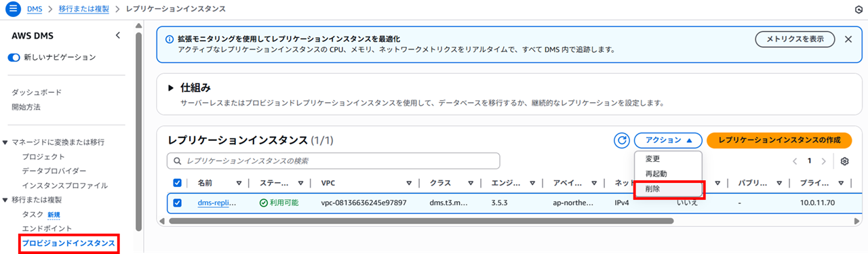Open 移行または複製 breadcrumb link
This screenshot has width=868, height=254.
(83, 9)
